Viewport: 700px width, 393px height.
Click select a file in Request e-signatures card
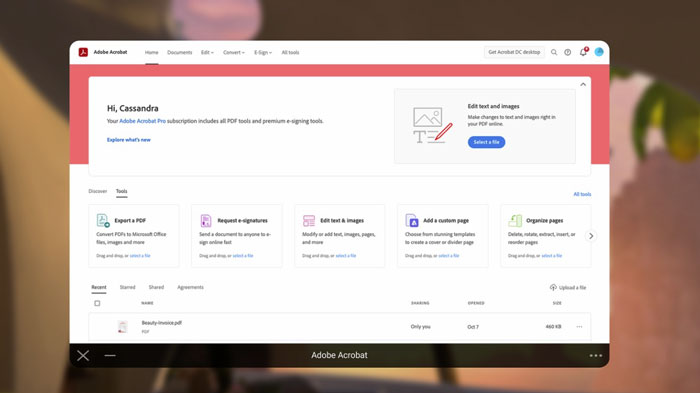click(243, 256)
